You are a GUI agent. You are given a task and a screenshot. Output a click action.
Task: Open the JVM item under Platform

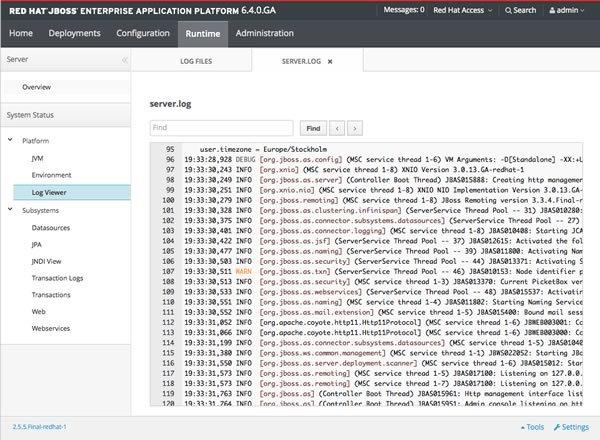[x=39, y=158]
